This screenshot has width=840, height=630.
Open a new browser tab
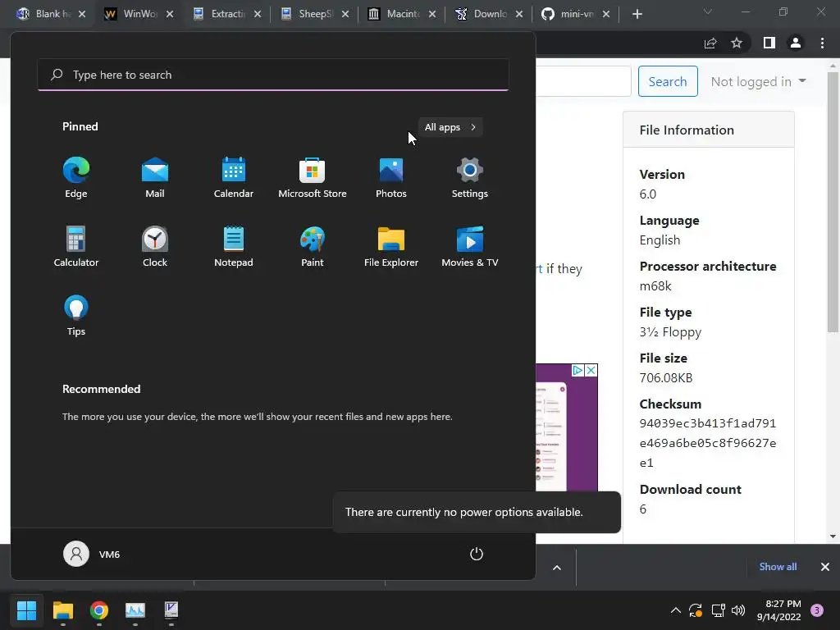(637, 14)
